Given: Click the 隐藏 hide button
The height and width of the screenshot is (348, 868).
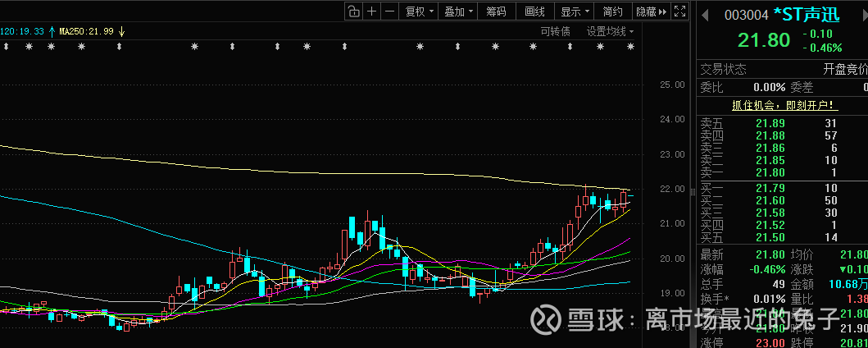Looking at the screenshot, I should (x=645, y=11).
